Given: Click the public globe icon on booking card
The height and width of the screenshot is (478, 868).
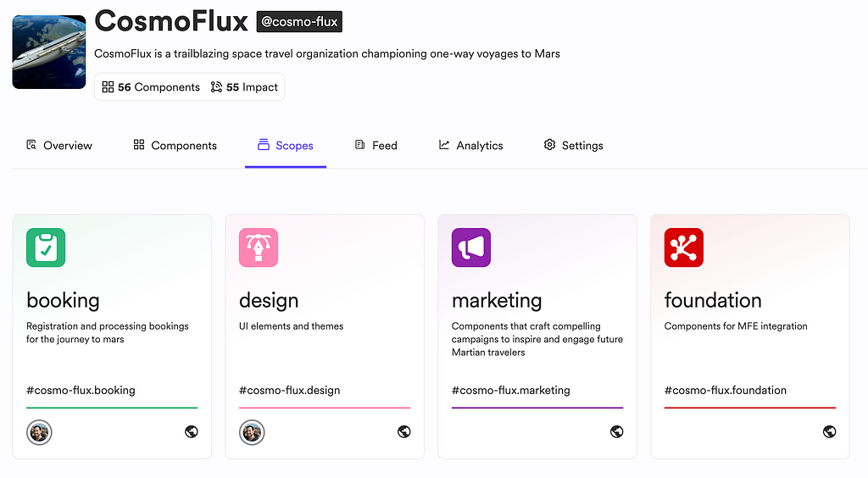Looking at the screenshot, I should click(x=192, y=431).
